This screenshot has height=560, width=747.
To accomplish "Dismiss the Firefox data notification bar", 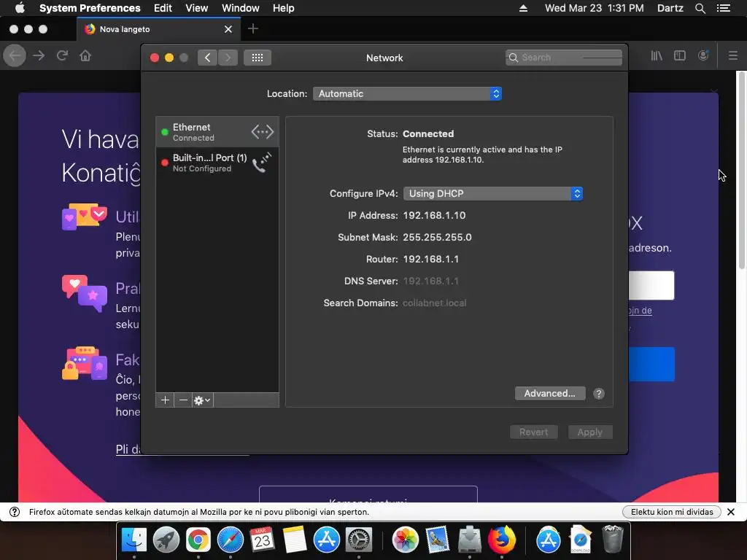I will (731, 512).
